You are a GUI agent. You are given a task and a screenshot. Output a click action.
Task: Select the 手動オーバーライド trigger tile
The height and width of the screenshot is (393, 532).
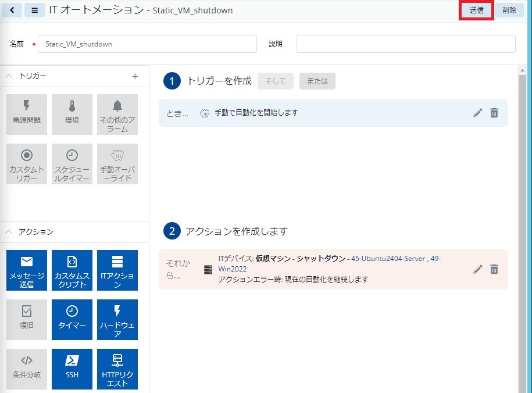coord(117,164)
